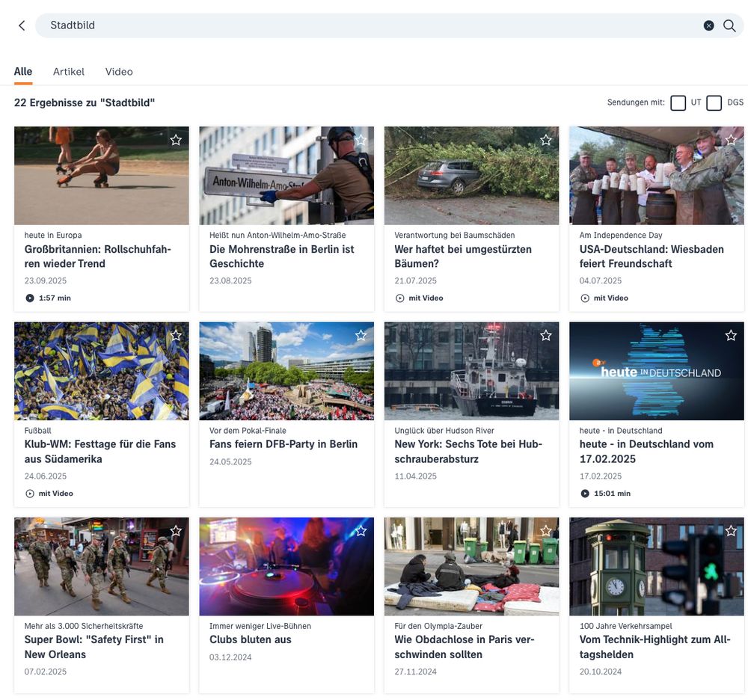The width and height of the screenshot is (748, 700).
Task: Click the Anton-Wilhelm-Amo street sign thumbnail
Action: (286, 176)
